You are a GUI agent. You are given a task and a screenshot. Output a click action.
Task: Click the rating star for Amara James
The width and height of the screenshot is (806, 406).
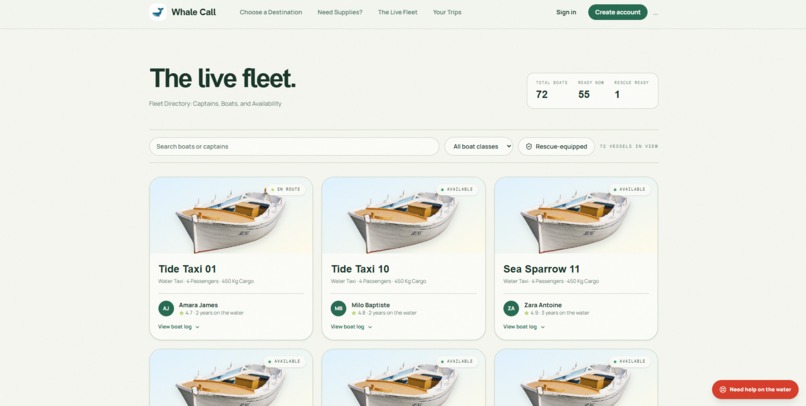pos(181,313)
